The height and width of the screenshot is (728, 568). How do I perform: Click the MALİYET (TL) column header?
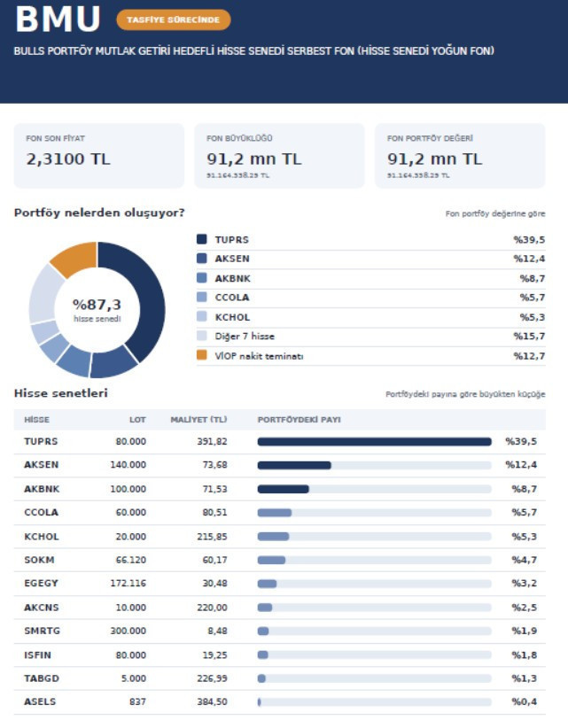click(x=198, y=420)
